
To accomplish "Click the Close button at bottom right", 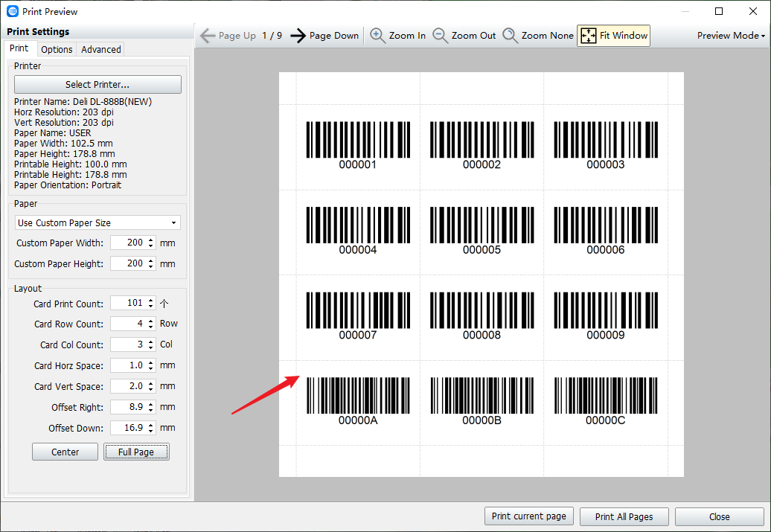I will coord(719,517).
